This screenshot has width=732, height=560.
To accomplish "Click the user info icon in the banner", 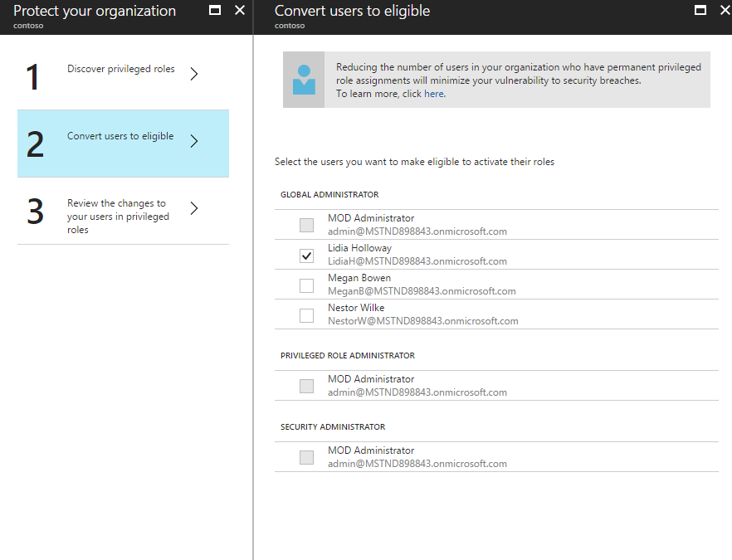I will (305, 80).
